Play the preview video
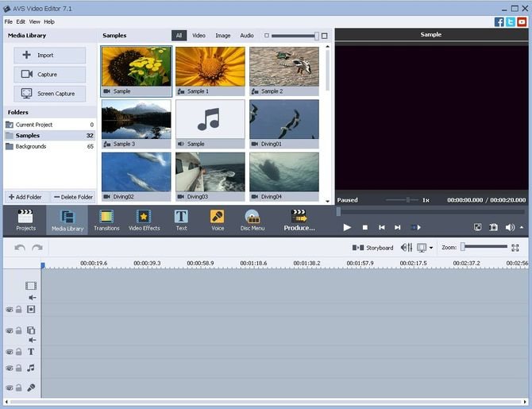Screen dimensions: 532x409 pyautogui.click(x=347, y=227)
